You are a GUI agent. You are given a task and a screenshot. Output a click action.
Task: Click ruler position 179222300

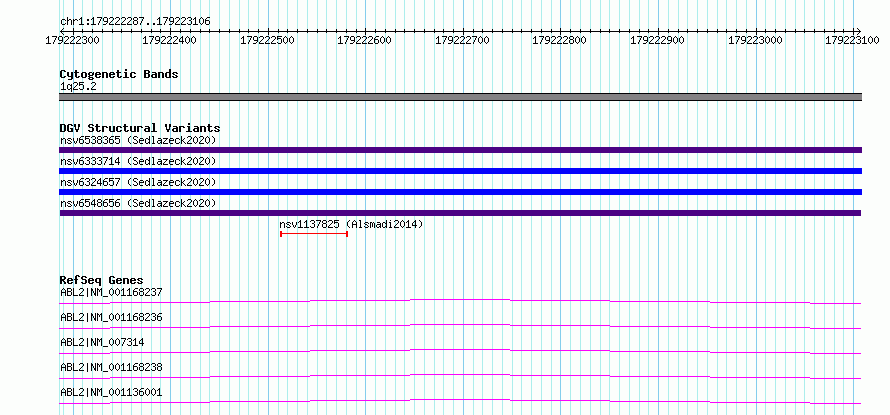pos(73,40)
